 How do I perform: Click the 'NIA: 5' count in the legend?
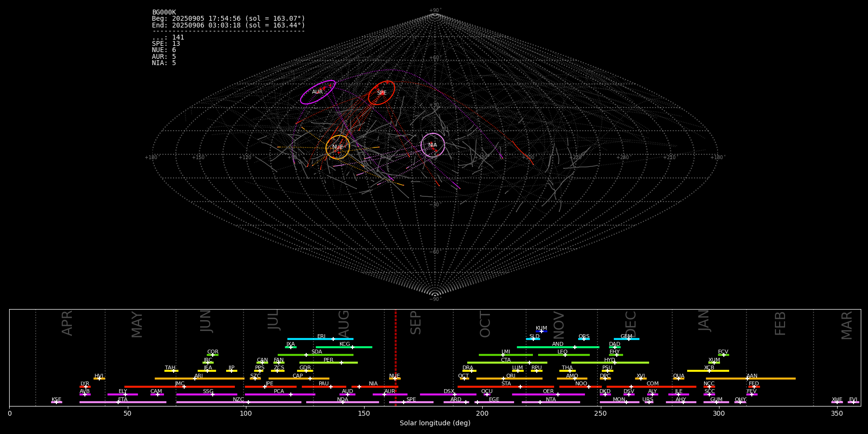click(164, 63)
